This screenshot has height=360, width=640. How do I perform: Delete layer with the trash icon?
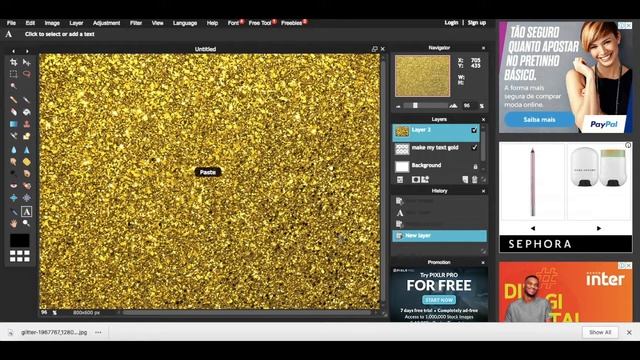[x=475, y=180]
